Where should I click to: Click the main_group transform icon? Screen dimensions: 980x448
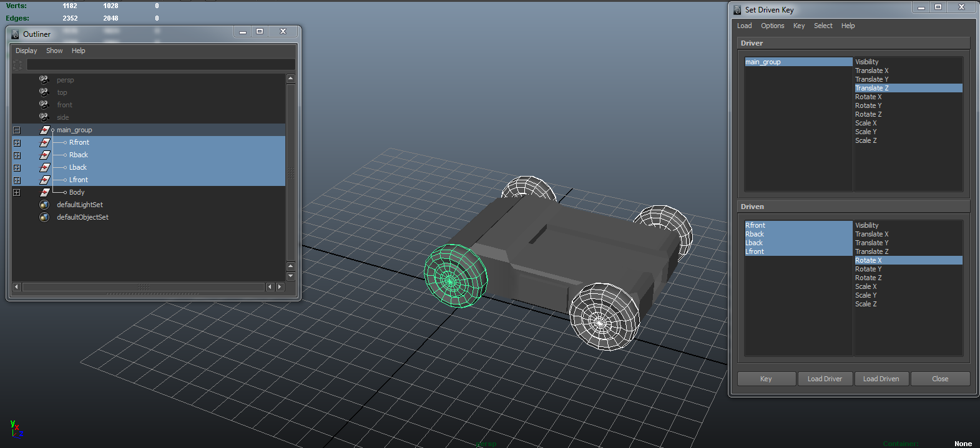tap(44, 130)
